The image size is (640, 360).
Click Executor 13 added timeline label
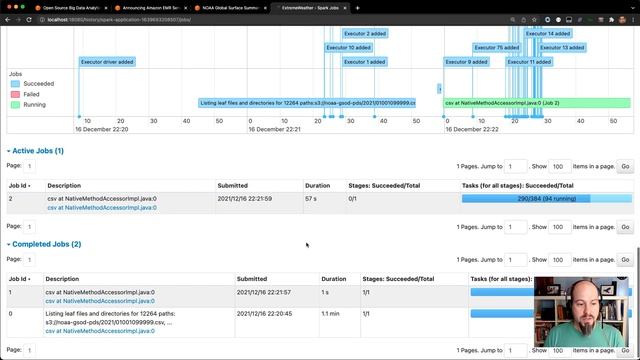[562, 48]
